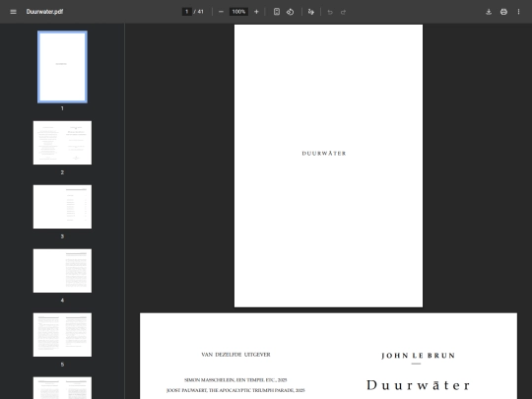This screenshot has height=399, width=532.
Task: Click the Duurwater.pdf file name
Action: pyautogui.click(x=44, y=12)
